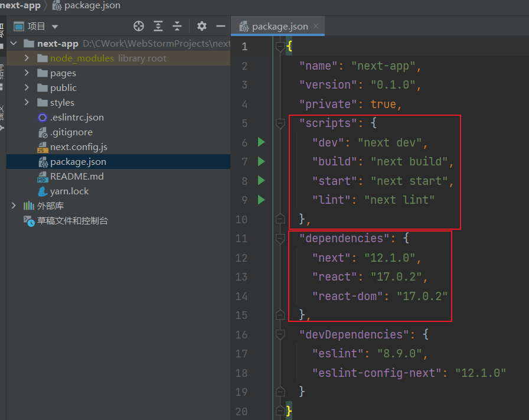Select the pages folder label
This screenshot has height=420, width=529.
(x=63, y=73)
